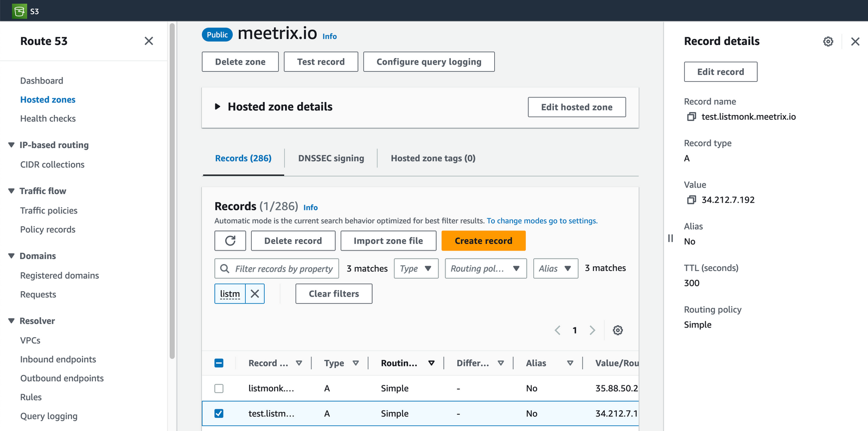The image size is (868, 431).
Task: Switch to Records (286) tab
Action: click(x=243, y=158)
